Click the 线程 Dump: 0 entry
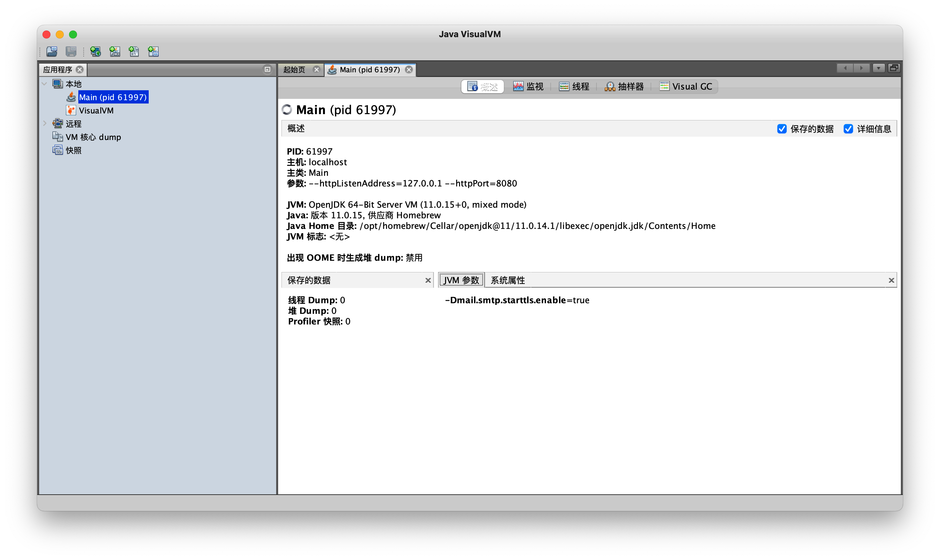940x560 pixels. tap(316, 300)
